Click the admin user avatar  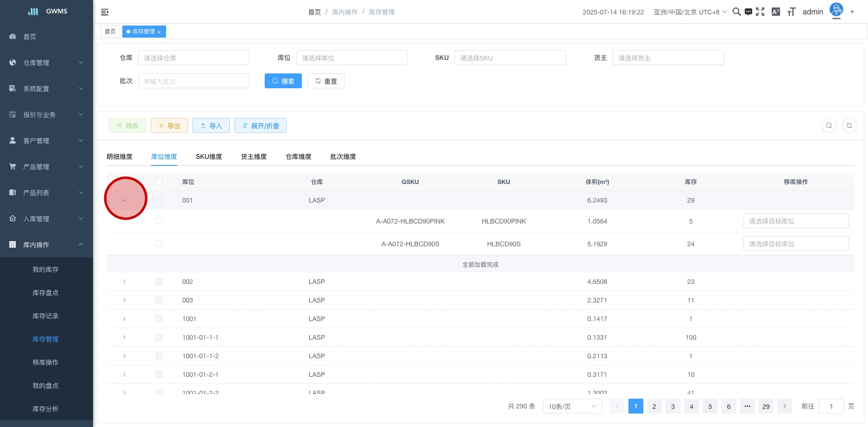tap(836, 10)
